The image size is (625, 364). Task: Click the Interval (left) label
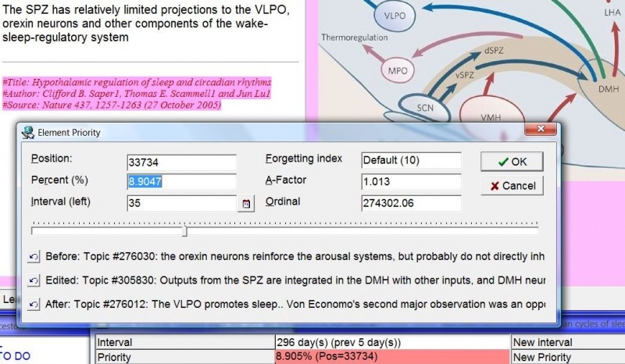pos(61,202)
